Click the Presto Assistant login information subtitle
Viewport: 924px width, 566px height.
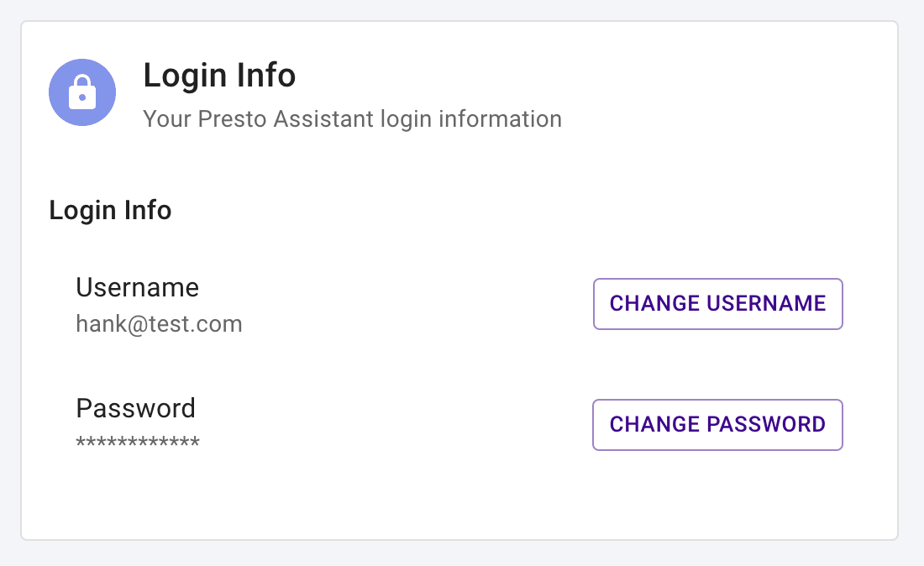tap(352, 118)
